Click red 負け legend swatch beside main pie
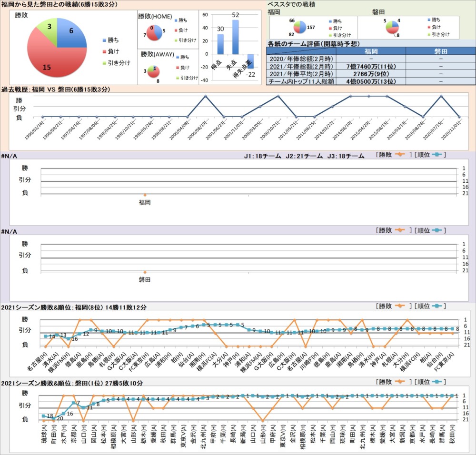476x455 pixels. pyautogui.click(x=104, y=51)
